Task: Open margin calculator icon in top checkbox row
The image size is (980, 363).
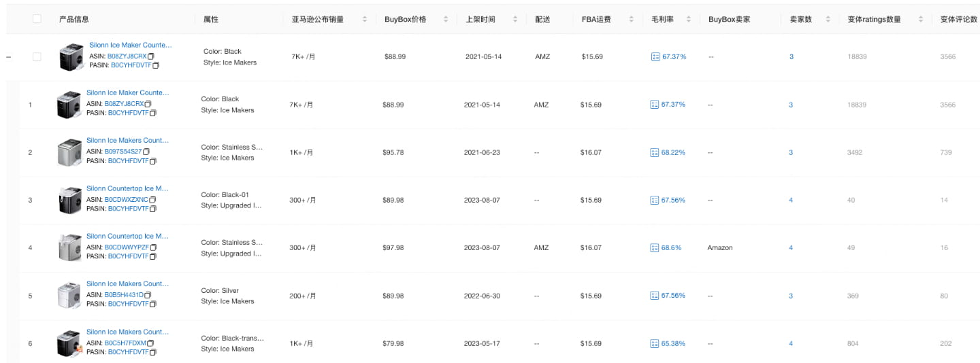Action: tap(655, 57)
